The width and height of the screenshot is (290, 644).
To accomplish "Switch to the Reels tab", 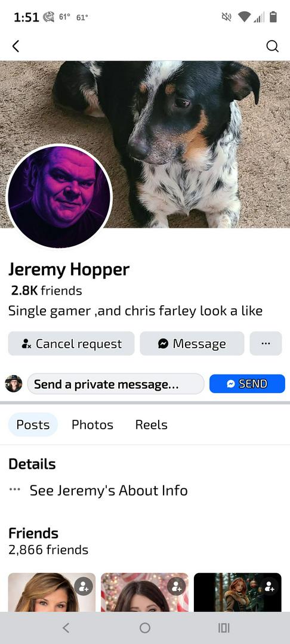I will point(151,425).
